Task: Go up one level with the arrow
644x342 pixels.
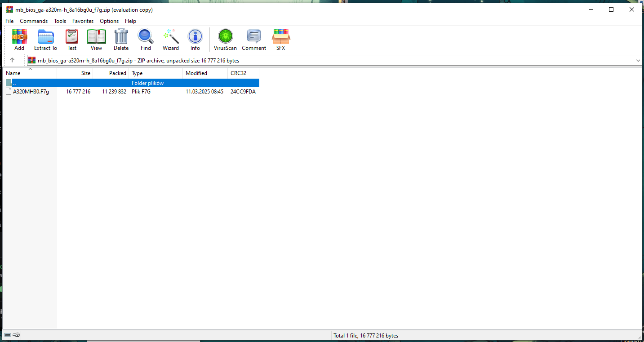Action: pyautogui.click(x=12, y=60)
